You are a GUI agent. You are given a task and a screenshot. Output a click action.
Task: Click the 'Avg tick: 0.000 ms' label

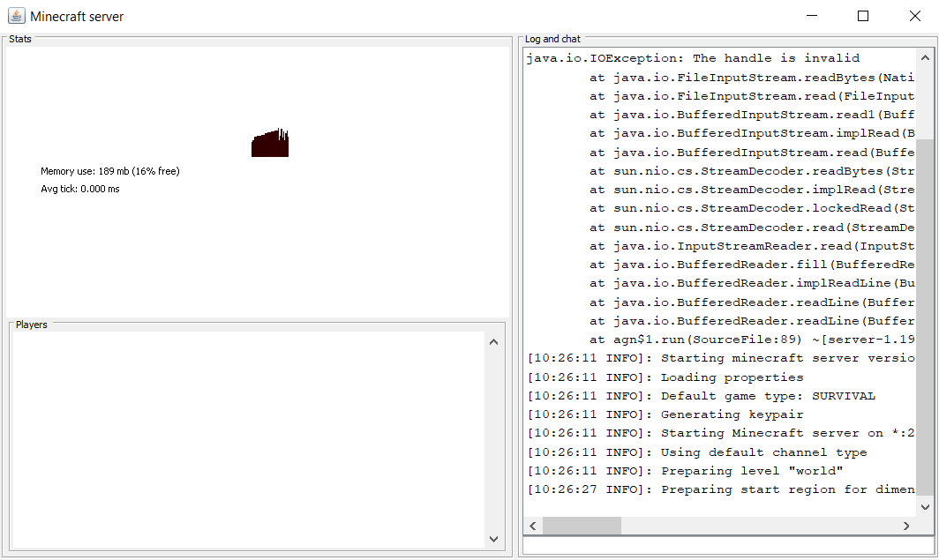tap(81, 188)
